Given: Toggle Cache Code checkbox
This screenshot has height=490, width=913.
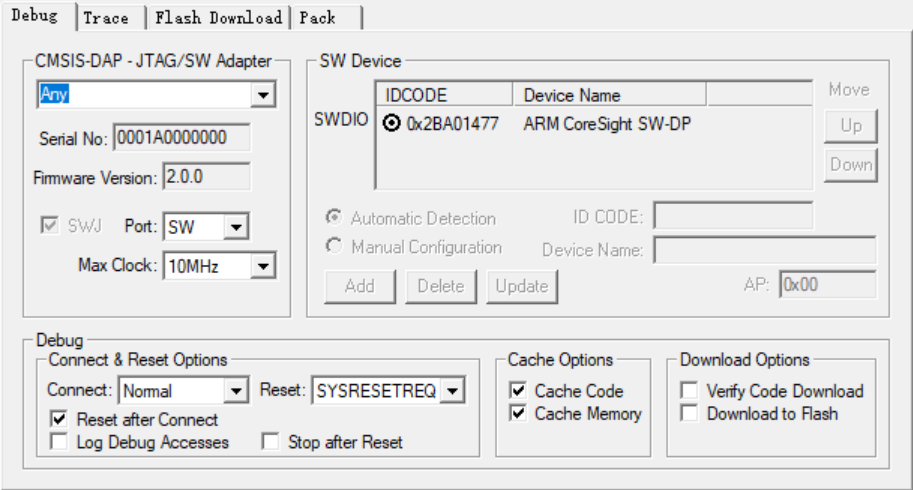Looking at the screenshot, I should [518, 390].
